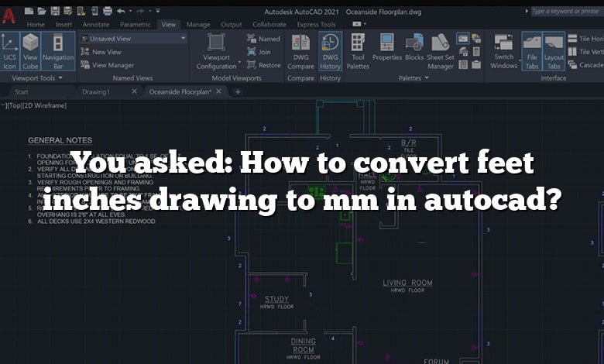The width and height of the screenshot is (604, 364).
Task: Open the Properties palette
Action: 386,47
